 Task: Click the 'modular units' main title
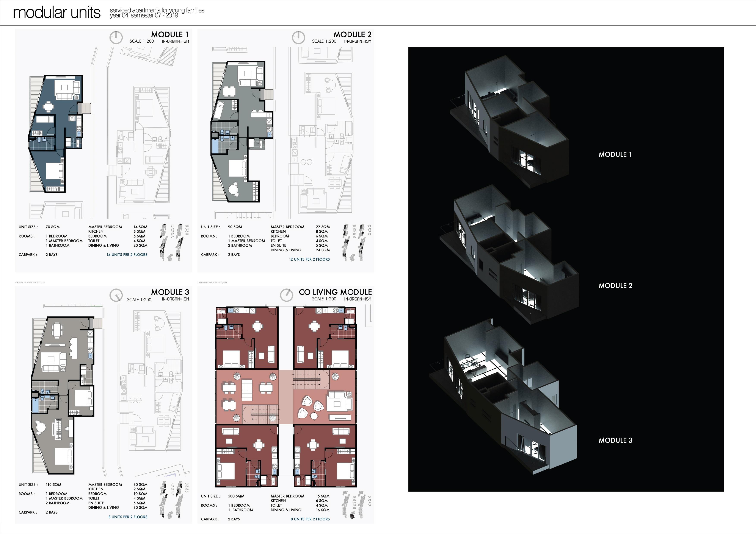pyautogui.click(x=57, y=12)
